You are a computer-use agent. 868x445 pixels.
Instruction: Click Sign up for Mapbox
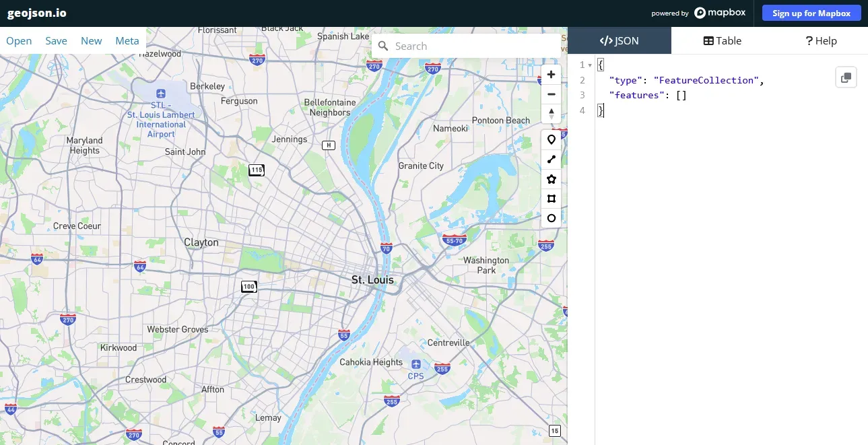click(x=811, y=13)
